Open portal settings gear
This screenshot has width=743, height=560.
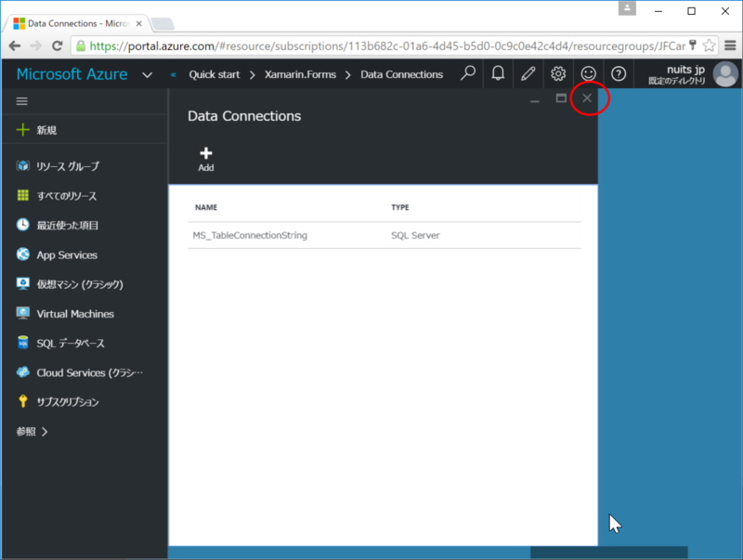(558, 73)
